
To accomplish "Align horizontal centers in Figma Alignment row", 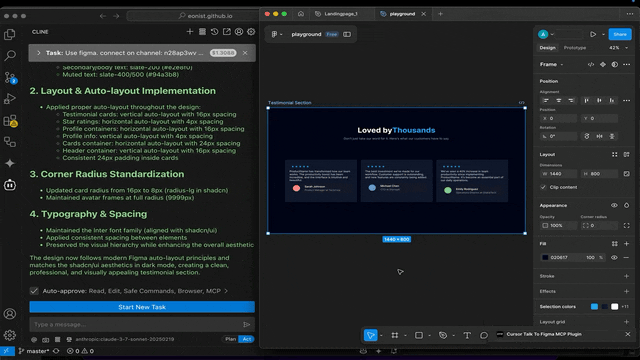I will 558,100.
